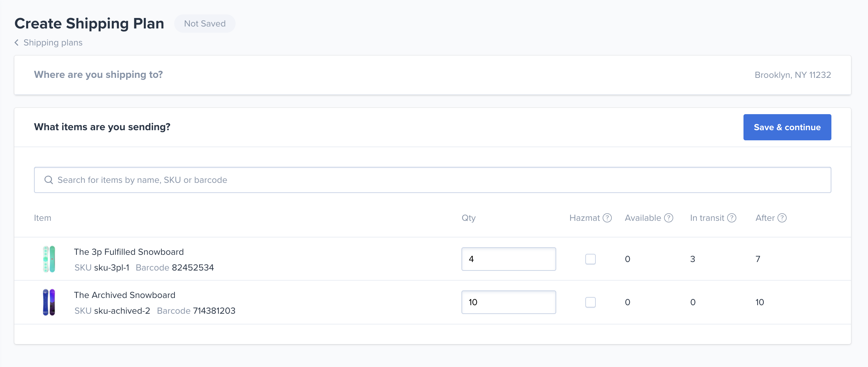Open the 3p Fulfilled Snowboard thumbnail
Viewport: 868px width, 367px height.
49,259
